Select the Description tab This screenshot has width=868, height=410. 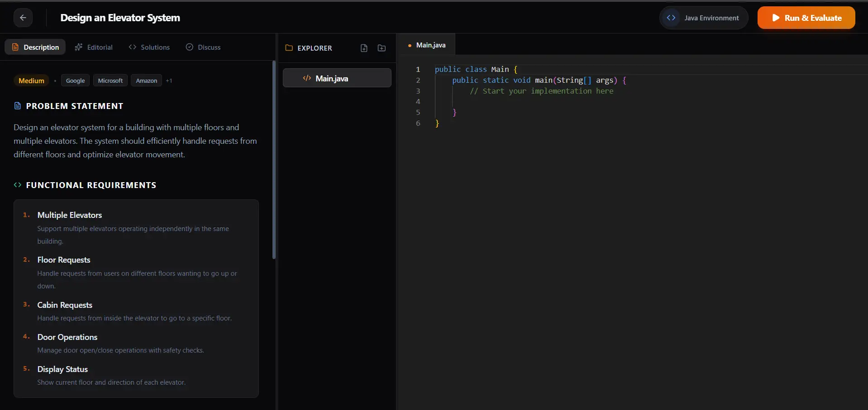[35, 47]
